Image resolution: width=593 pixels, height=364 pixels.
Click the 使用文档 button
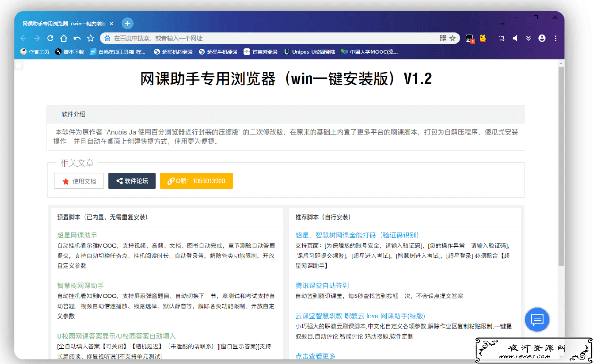point(79,181)
